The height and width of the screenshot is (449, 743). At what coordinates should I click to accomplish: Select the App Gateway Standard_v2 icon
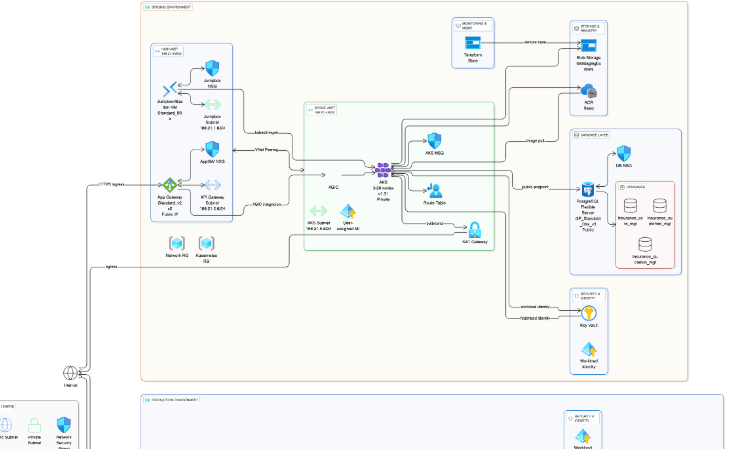coord(170,185)
